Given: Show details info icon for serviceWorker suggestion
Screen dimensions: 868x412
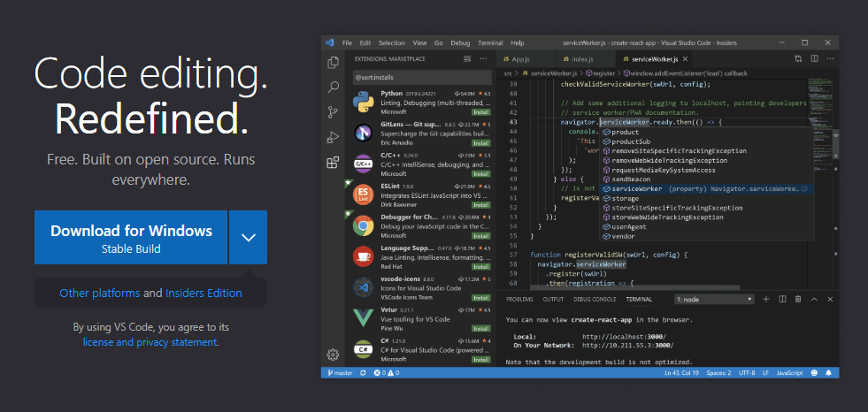Looking at the screenshot, I should pos(804,189).
